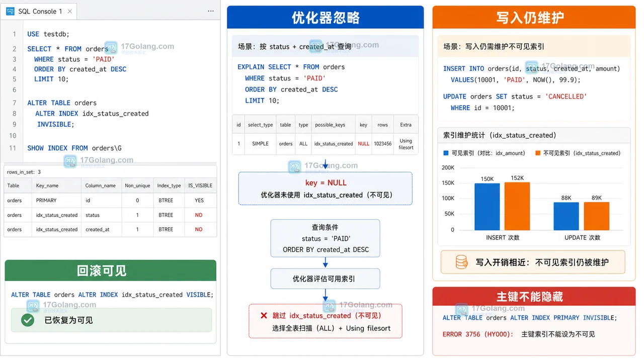Open the console's three-dot more menu
Image resolution: width=644 pixels, height=362 pixels.
click(210, 11)
